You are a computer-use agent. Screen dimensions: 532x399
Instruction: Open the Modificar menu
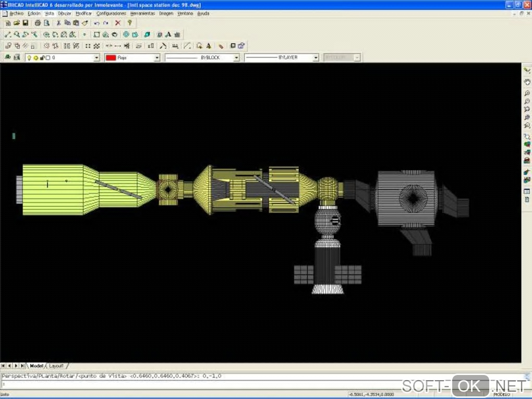pos(83,14)
